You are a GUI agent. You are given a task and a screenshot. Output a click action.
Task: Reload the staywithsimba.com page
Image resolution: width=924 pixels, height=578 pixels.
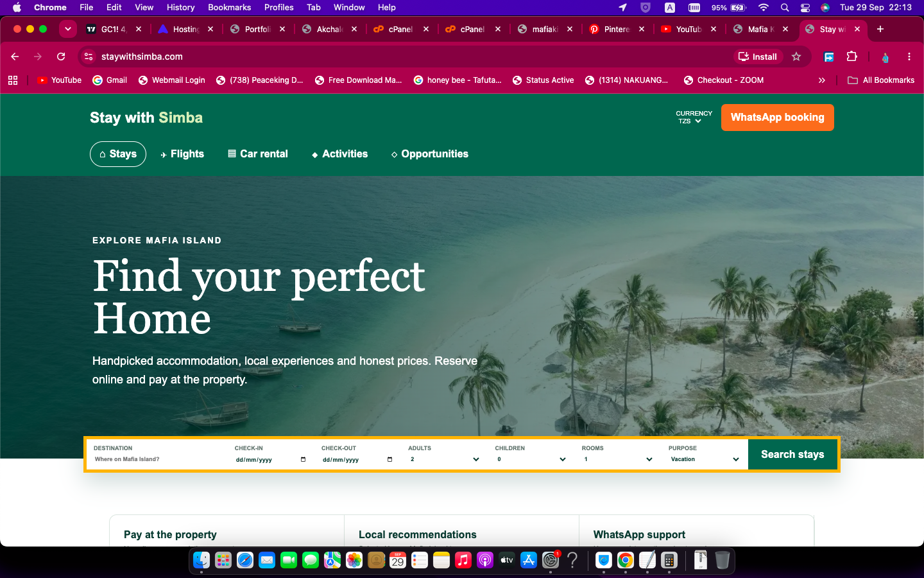pos(61,57)
